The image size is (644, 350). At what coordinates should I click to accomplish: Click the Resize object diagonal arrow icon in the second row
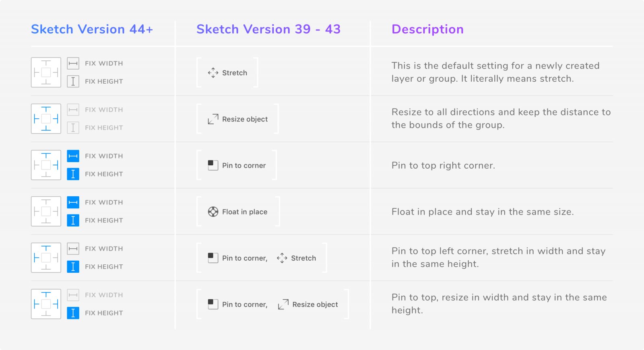[213, 119]
